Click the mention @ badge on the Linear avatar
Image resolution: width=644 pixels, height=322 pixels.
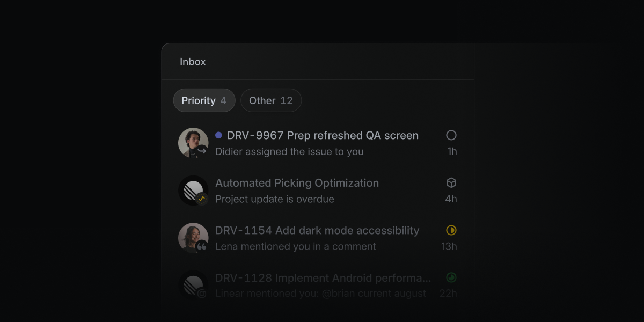coord(202,294)
